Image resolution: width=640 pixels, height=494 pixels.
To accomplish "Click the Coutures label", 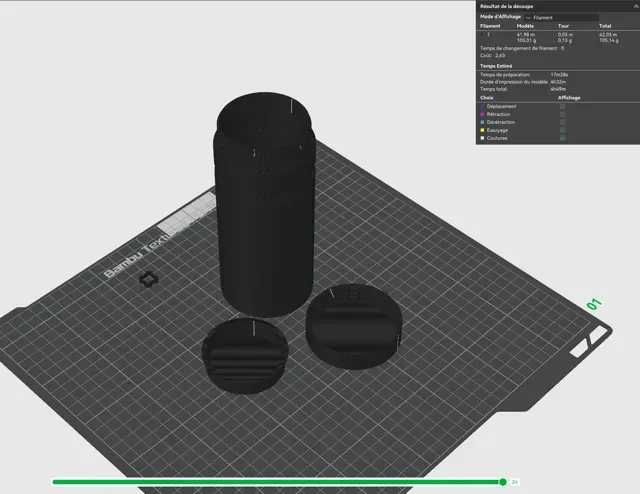I will pyautogui.click(x=497, y=138).
